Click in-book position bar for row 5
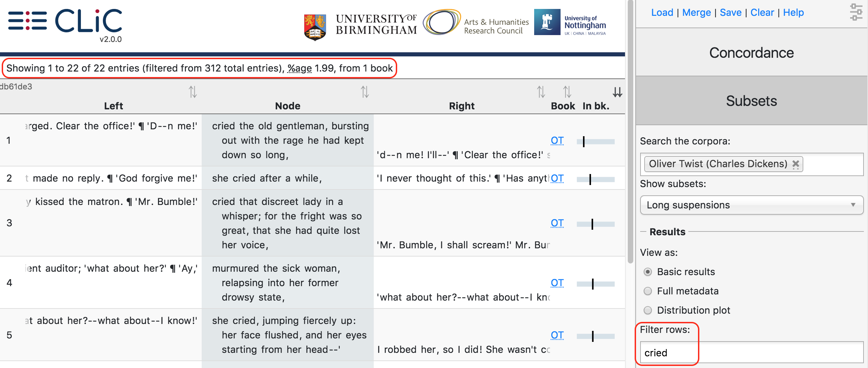 click(596, 336)
